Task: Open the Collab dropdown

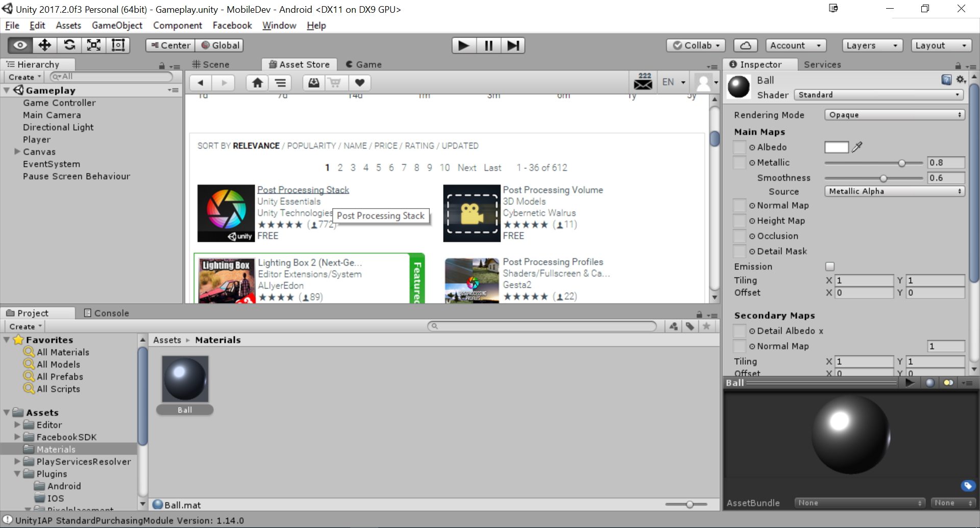Action: [696, 45]
